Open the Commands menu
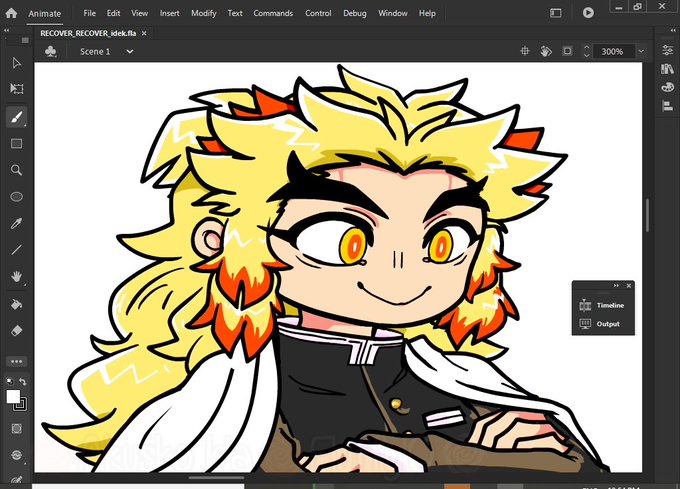Image resolution: width=680 pixels, height=489 pixels. [x=273, y=13]
